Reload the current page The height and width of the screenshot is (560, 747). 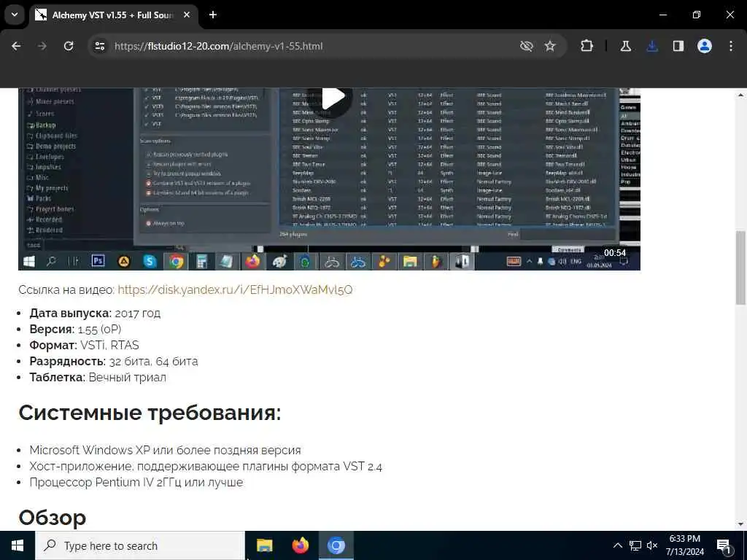coord(69,46)
